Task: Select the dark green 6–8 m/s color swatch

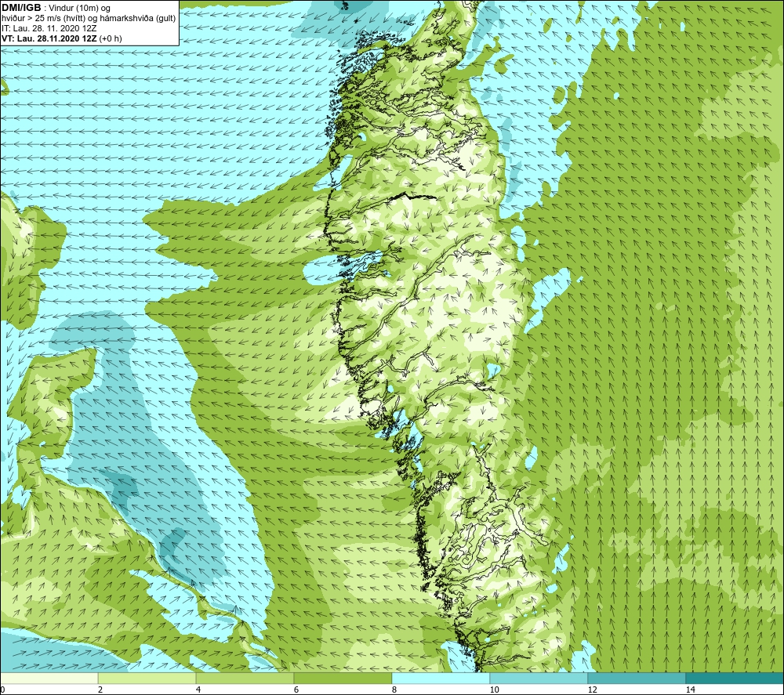Action: coord(343,679)
